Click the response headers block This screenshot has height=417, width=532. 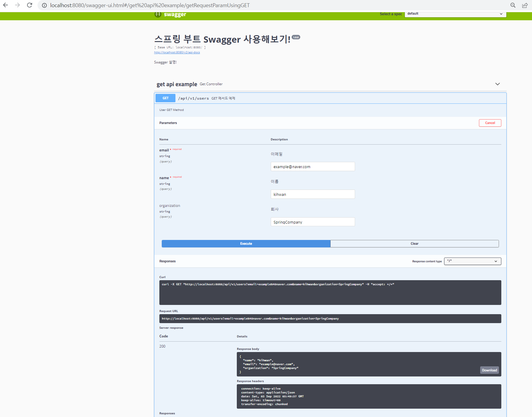point(369,396)
